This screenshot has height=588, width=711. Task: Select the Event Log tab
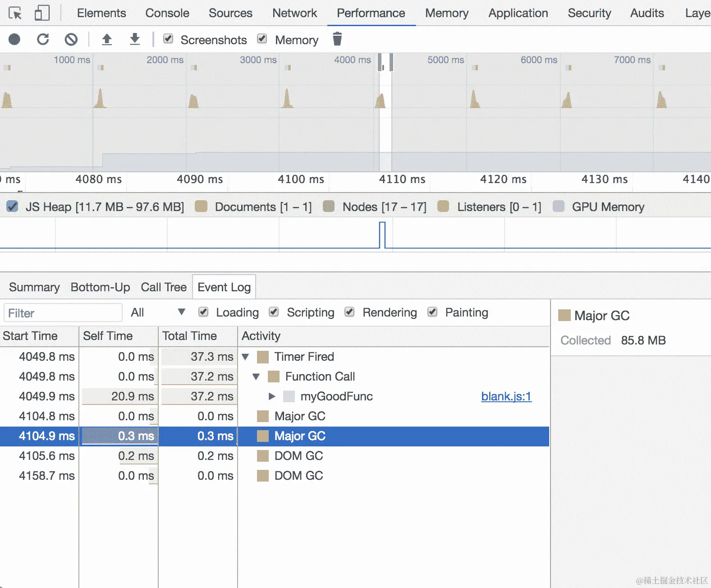[224, 287]
